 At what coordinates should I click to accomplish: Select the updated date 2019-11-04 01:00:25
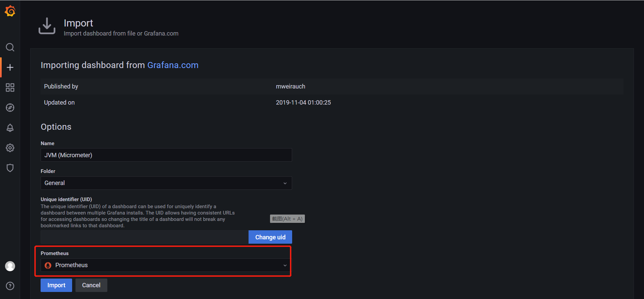(x=303, y=103)
